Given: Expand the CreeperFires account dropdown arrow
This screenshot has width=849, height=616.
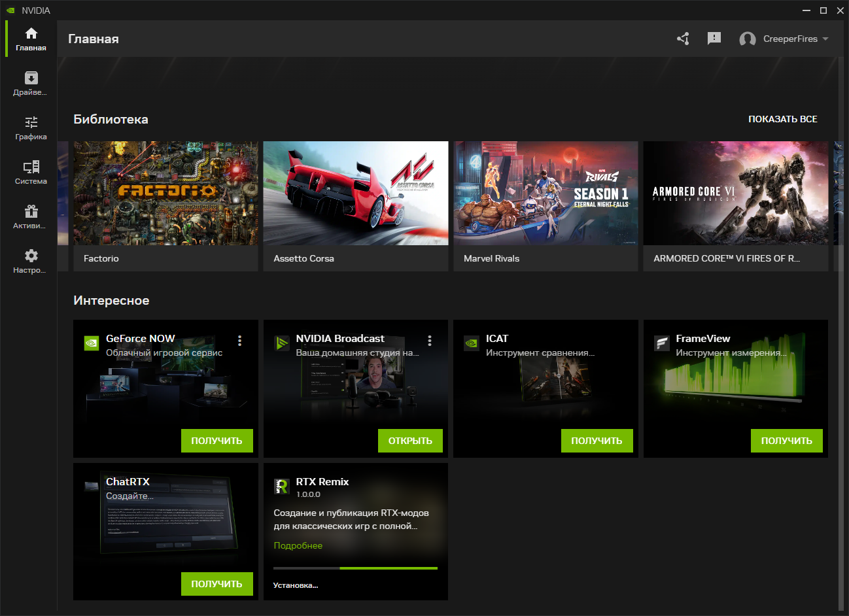Looking at the screenshot, I should [825, 39].
